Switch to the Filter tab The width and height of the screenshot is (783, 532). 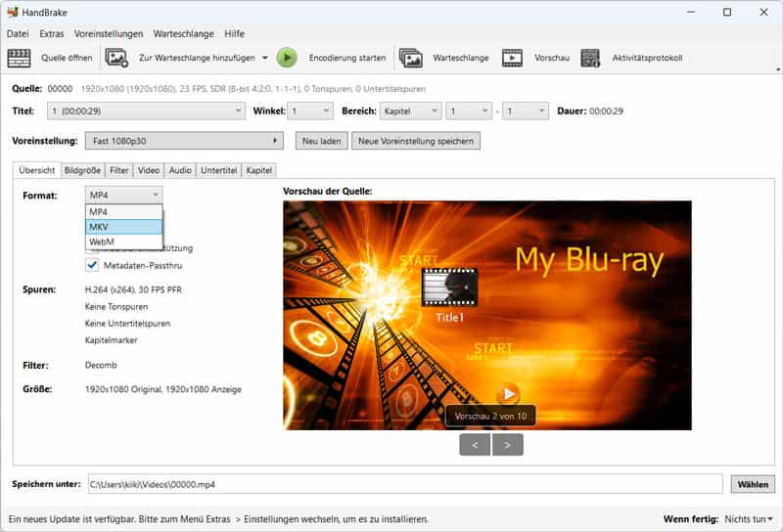[x=118, y=170]
